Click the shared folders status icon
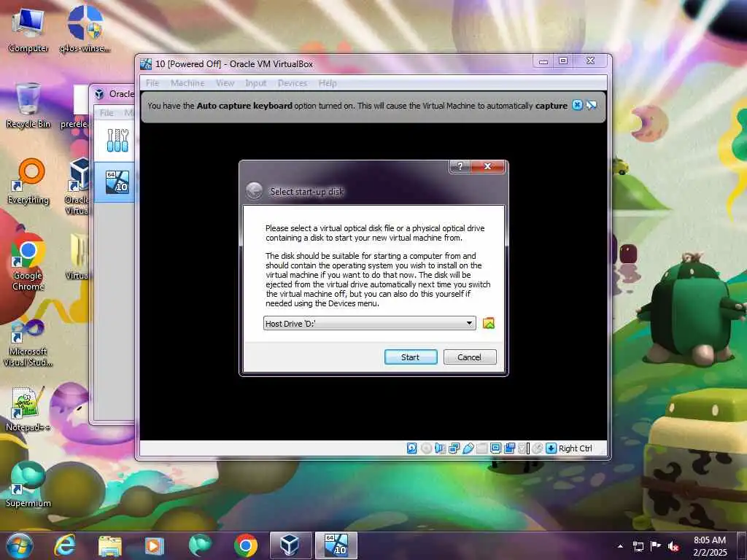747x560 pixels. (481, 448)
